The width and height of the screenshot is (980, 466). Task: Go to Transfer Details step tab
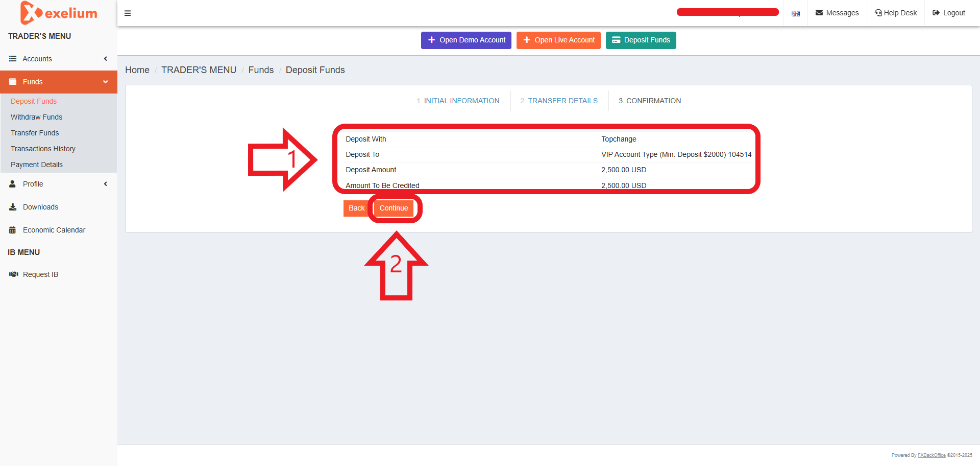coord(559,101)
